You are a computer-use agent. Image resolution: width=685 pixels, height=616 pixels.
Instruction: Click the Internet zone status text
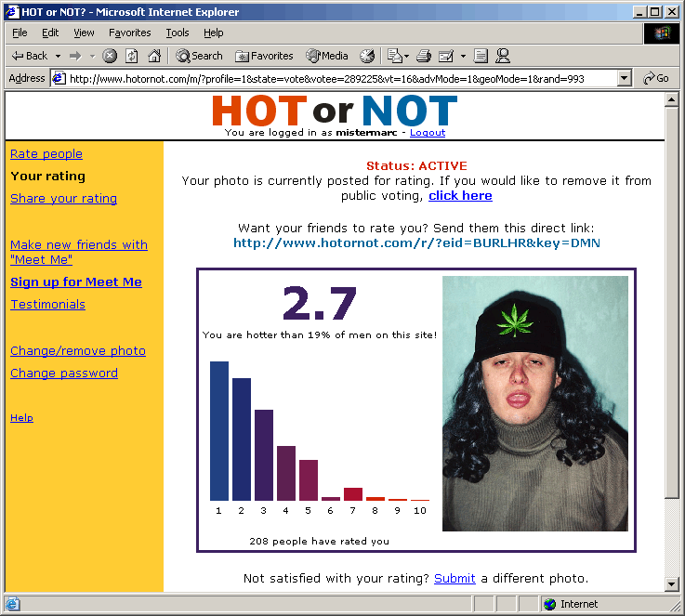click(x=579, y=604)
